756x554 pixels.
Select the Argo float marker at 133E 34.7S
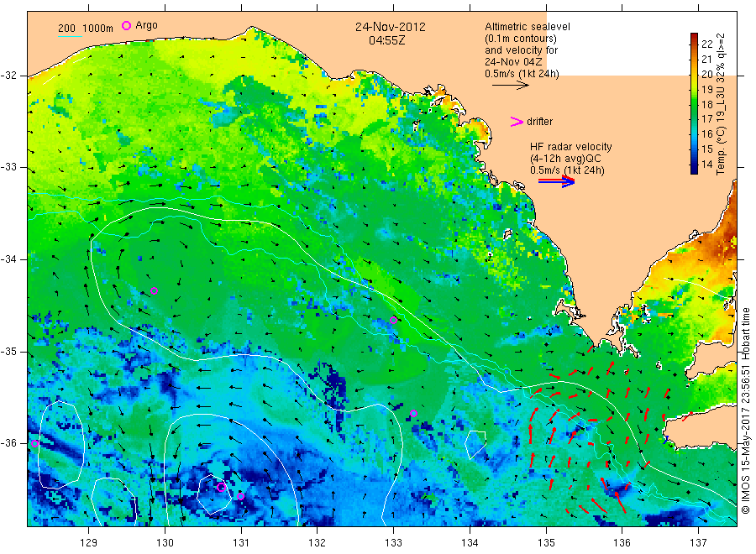[x=393, y=321]
